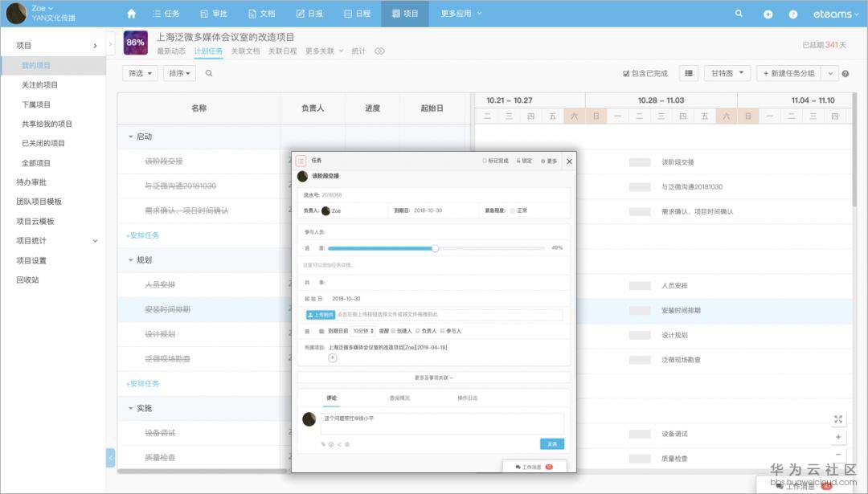Open 更多应用 dropdown in top nav

pos(461,14)
